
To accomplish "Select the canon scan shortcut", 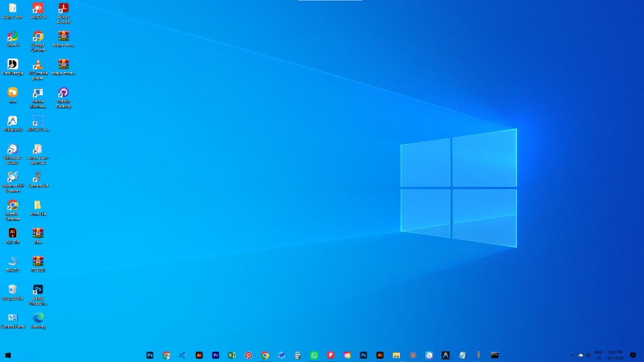I will coord(38,155).
